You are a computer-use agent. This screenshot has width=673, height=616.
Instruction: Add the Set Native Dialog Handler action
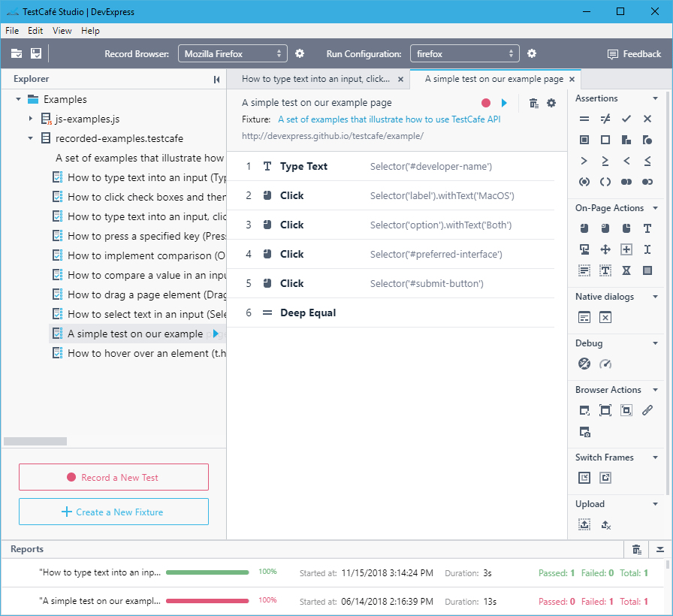[584, 318]
